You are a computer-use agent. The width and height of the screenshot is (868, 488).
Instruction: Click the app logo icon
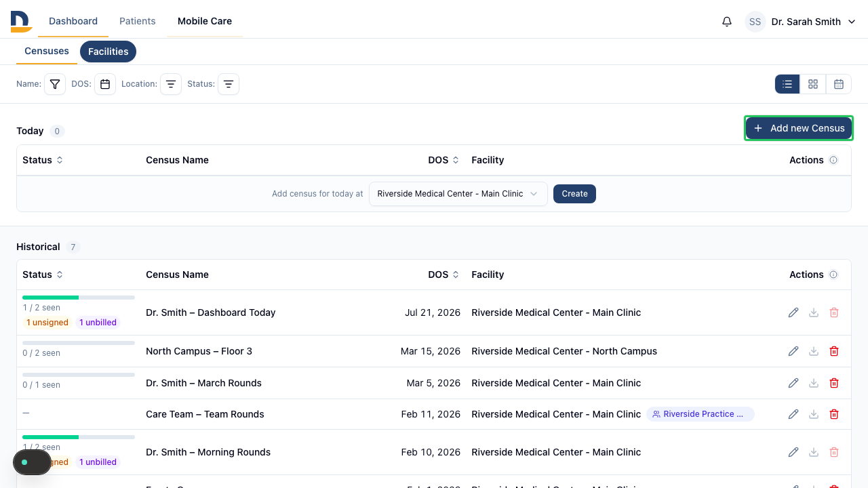click(x=21, y=21)
